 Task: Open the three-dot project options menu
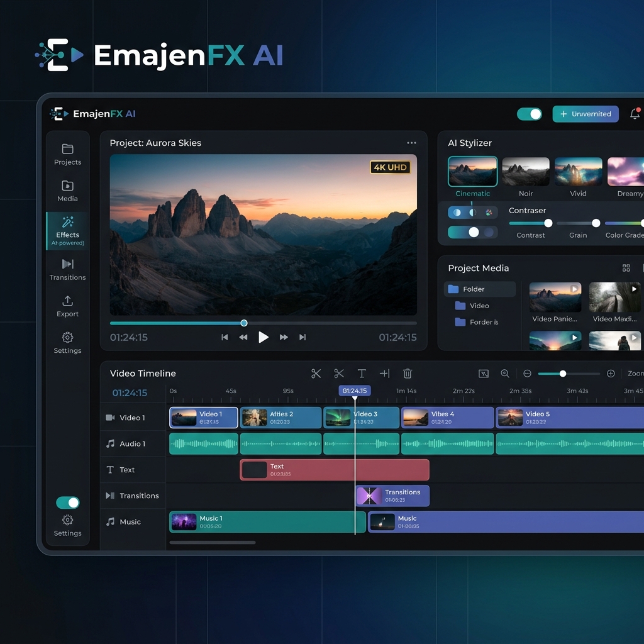411,143
